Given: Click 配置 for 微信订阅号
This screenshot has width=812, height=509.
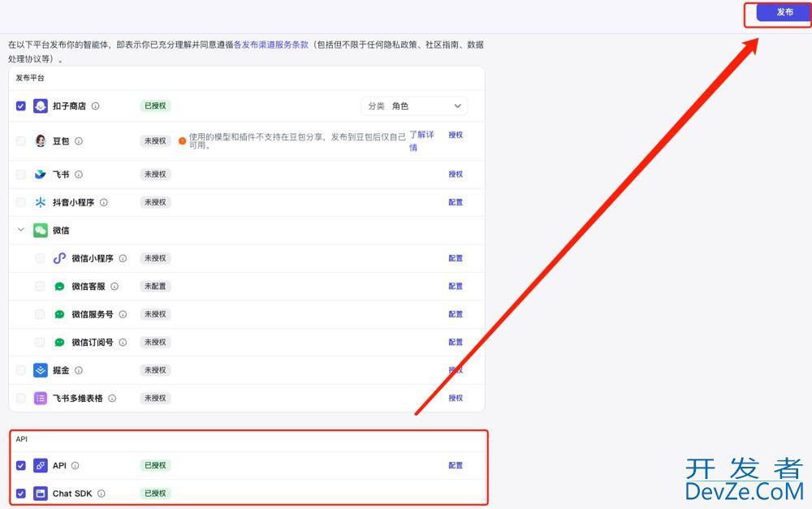Looking at the screenshot, I should [456, 343].
